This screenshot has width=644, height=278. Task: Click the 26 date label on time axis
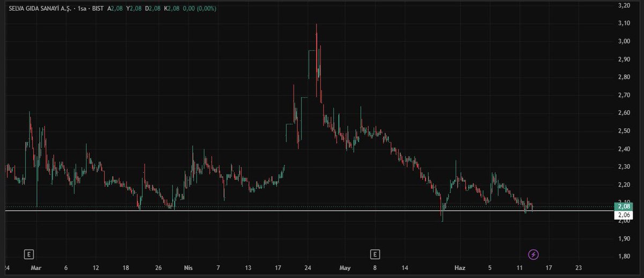click(158, 267)
